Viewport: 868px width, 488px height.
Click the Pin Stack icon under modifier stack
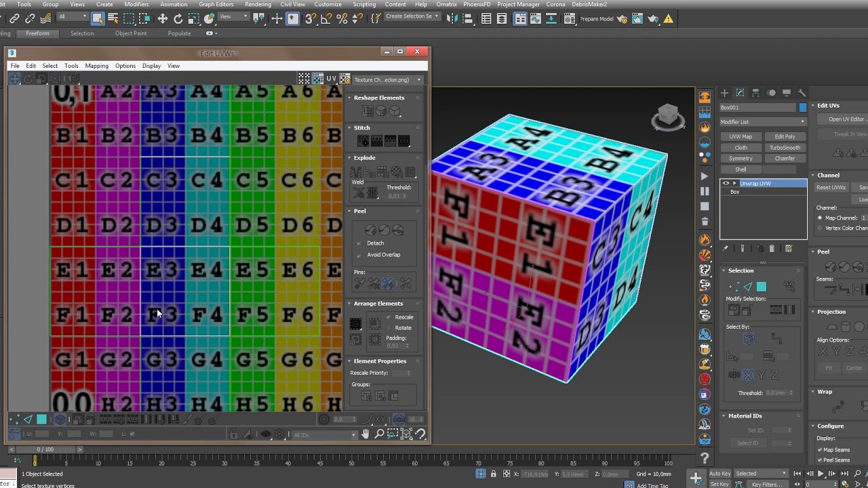click(725, 249)
